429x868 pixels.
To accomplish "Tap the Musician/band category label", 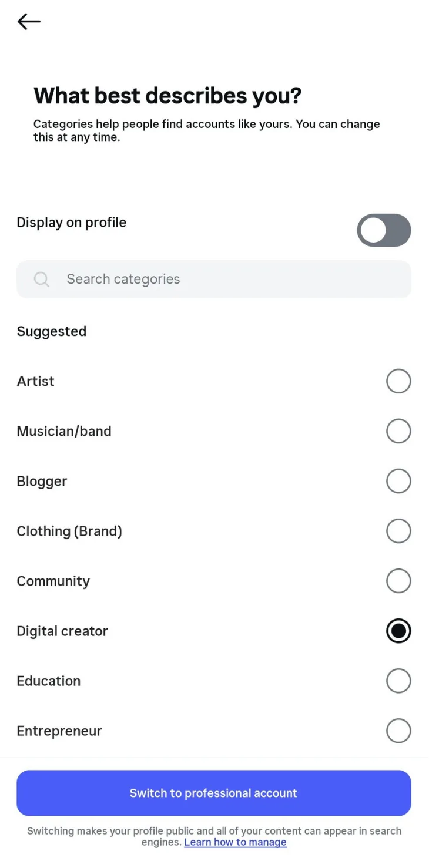I will 64,431.
